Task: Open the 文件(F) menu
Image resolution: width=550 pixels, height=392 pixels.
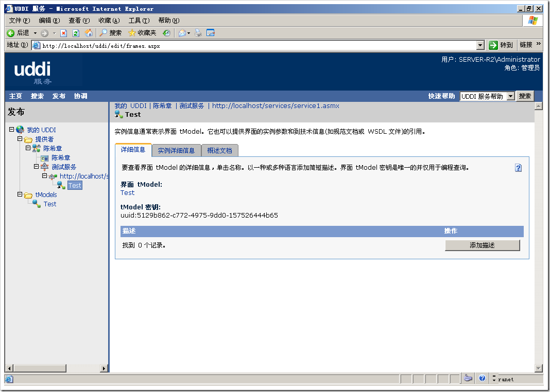Action: [x=20, y=20]
